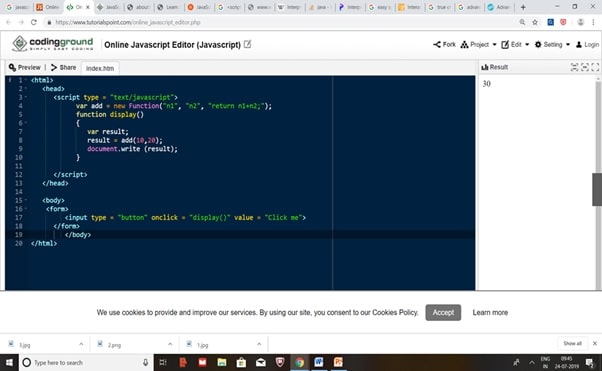
Task: Accept the cookies policy
Action: pyautogui.click(x=443, y=312)
